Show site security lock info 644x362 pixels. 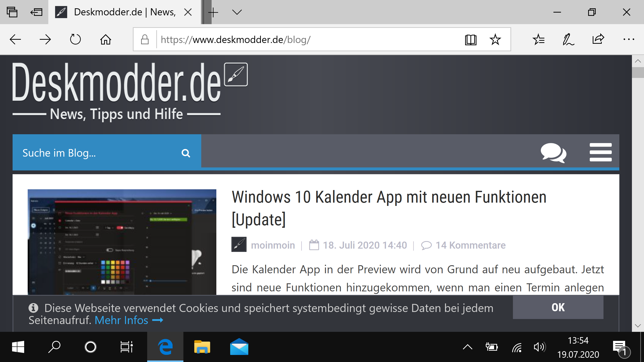pyautogui.click(x=145, y=39)
